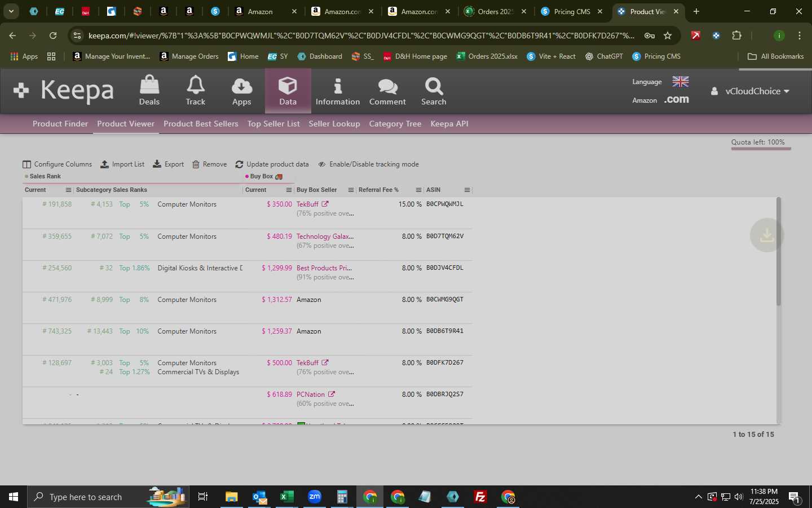Screen dimensions: 812x508
Task: Click Digital Kiosks & Interactive category
Action: (x=200, y=268)
